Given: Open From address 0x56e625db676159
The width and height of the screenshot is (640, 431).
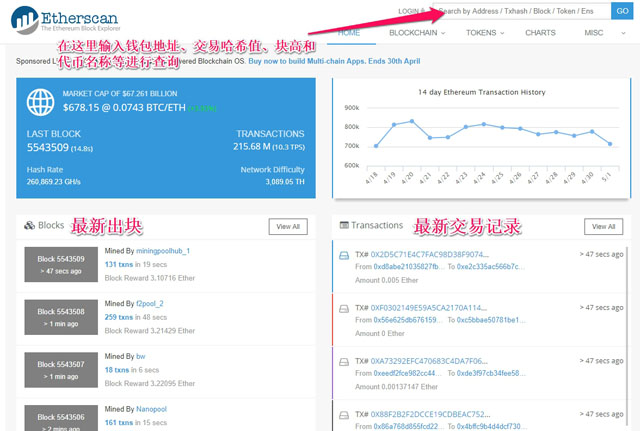Looking at the screenshot, I should click(x=408, y=320).
